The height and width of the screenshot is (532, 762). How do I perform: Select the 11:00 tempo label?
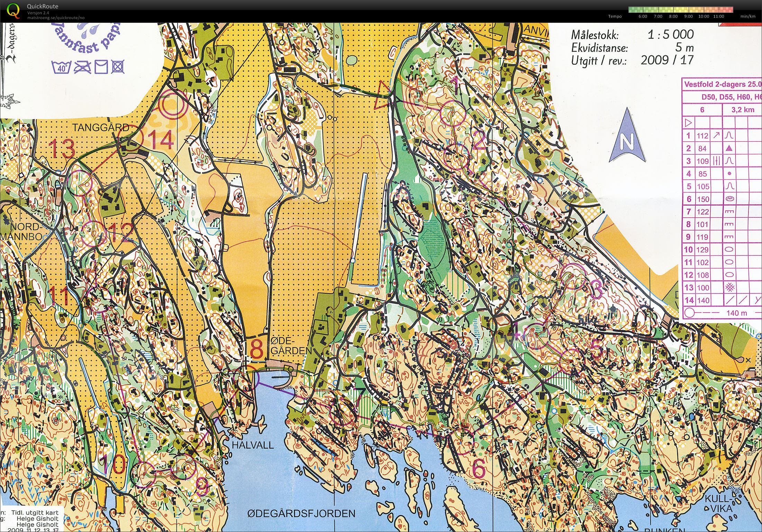[x=719, y=16]
